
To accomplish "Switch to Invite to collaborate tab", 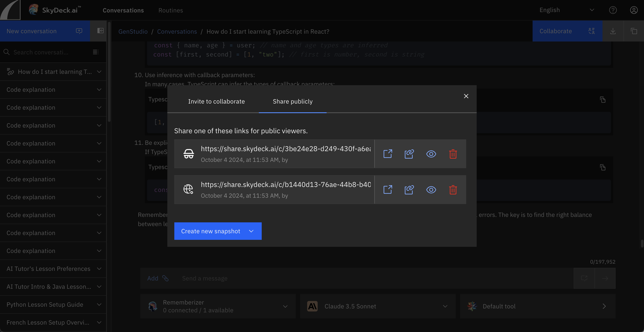I will point(216,102).
